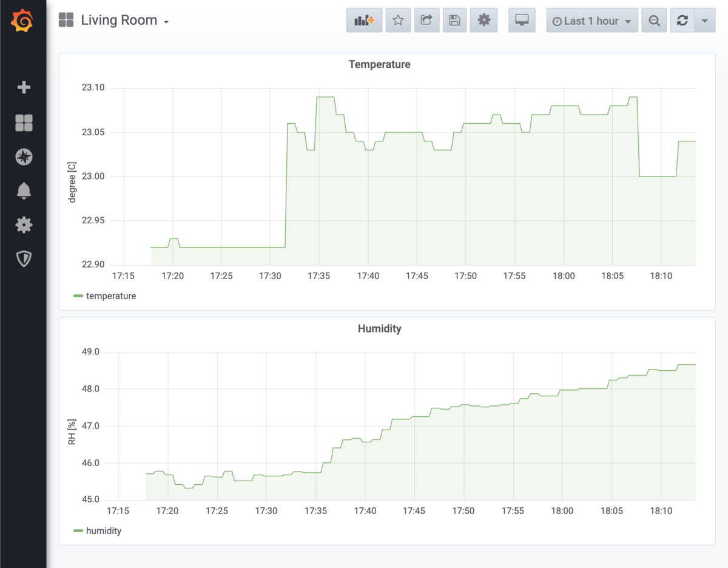Click the humidity legend color swatch
The height and width of the screenshot is (568, 728).
click(x=78, y=531)
